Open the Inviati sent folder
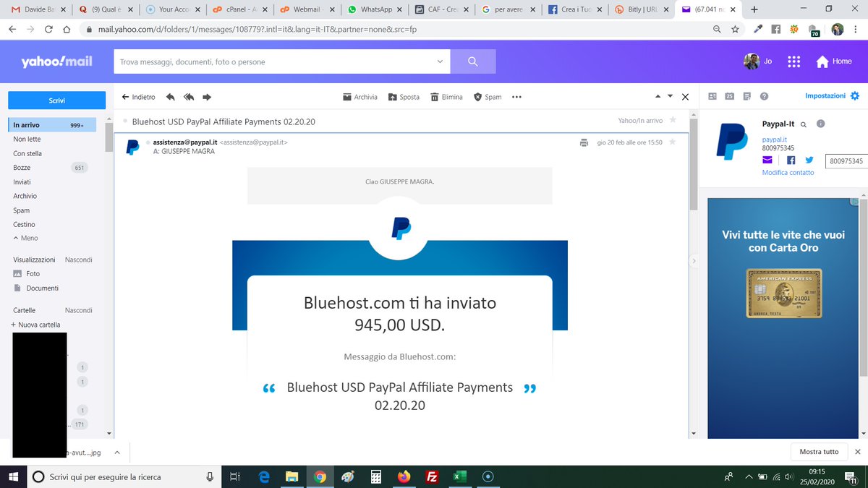Image resolution: width=868 pixels, height=488 pixels. [22, 181]
